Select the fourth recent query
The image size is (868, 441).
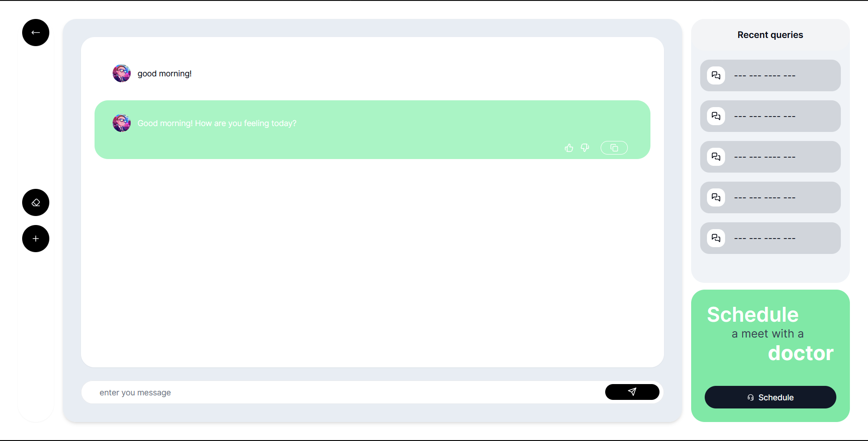pyautogui.click(x=770, y=197)
